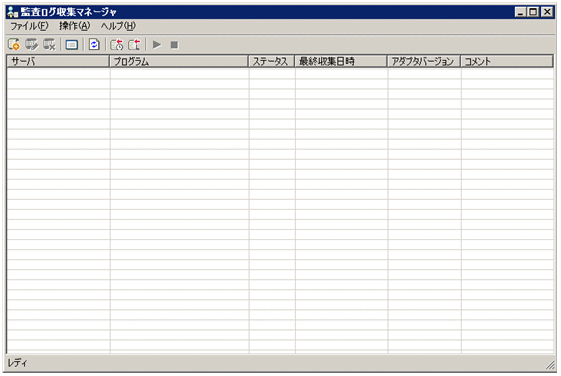Viewport: 561px width, 376px height.
Task: Start collection with the play button
Action: (x=157, y=45)
